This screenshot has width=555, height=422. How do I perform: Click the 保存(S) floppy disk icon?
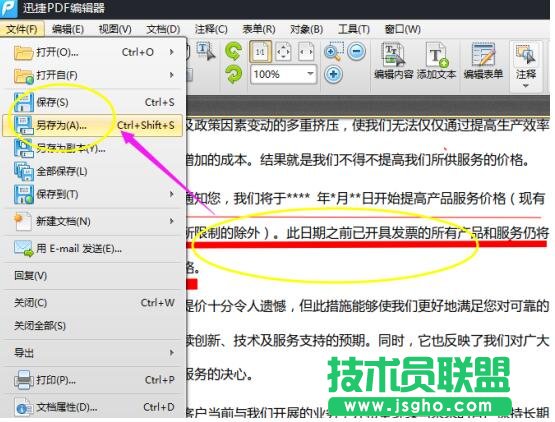click(x=23, y=102)
